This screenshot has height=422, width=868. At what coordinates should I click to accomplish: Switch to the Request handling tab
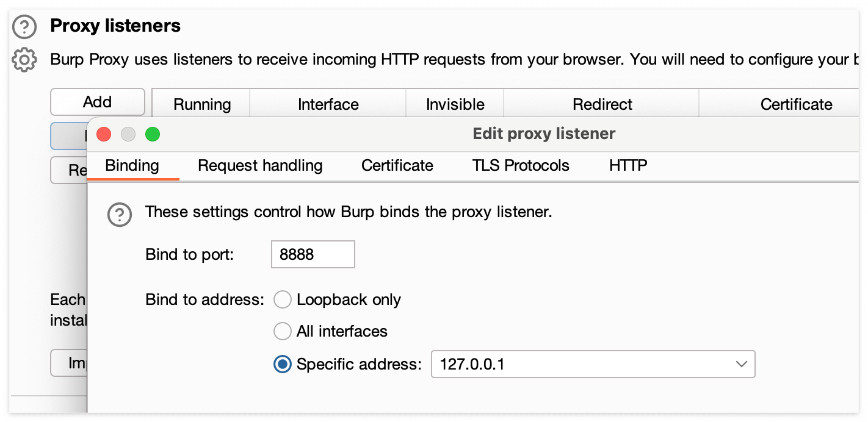click(x=261, y=166)
